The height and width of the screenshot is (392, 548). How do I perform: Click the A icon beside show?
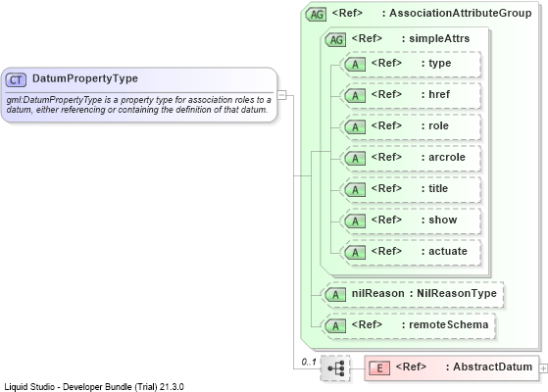coord(355,221)
